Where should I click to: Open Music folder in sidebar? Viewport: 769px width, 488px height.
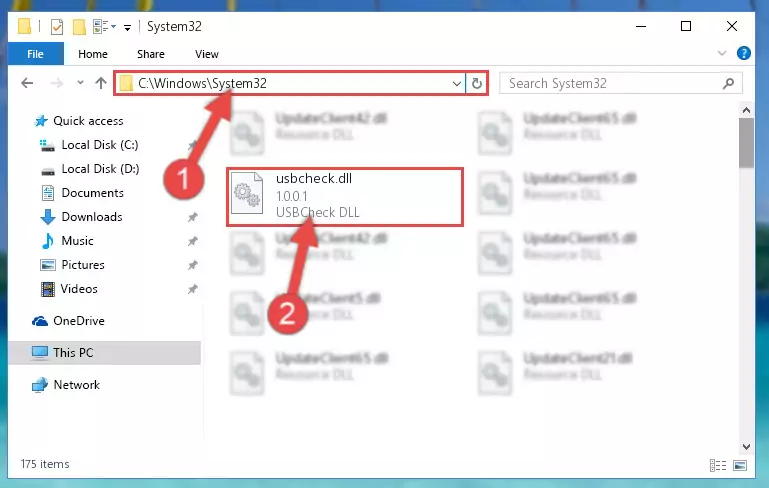[77, 241]
